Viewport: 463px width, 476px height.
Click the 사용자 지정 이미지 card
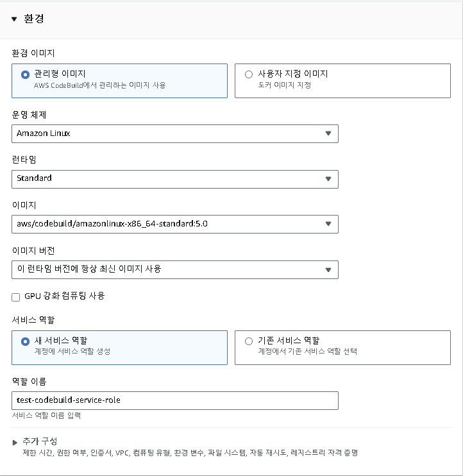342,81
